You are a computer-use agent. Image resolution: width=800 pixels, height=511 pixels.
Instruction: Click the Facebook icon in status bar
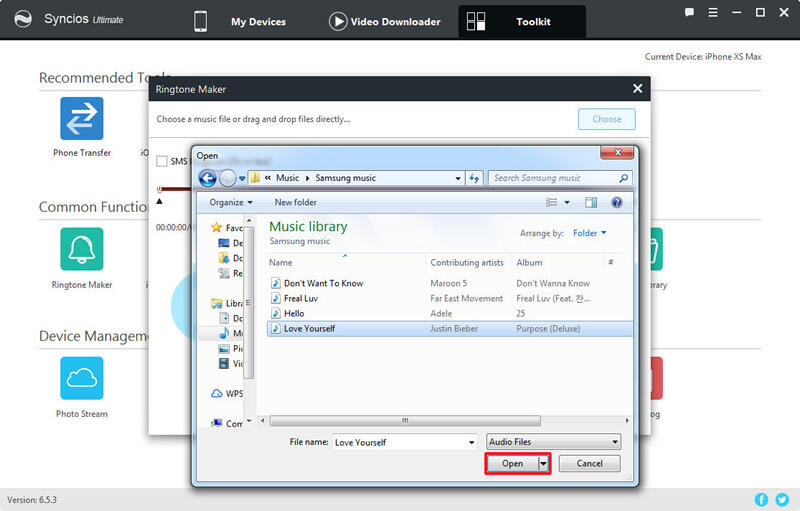click(x=762, y=499)
